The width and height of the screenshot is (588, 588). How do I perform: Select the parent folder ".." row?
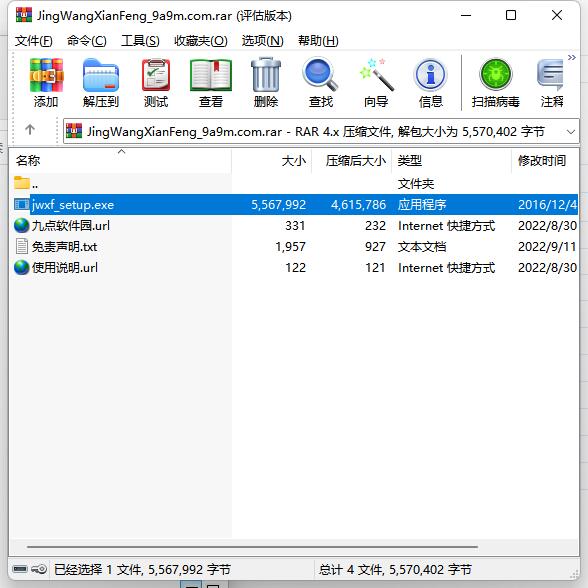(x=294, y=184)
